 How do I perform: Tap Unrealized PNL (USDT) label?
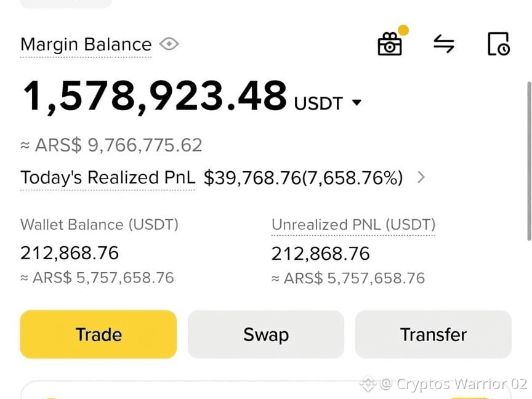click(x=353, y=225)
